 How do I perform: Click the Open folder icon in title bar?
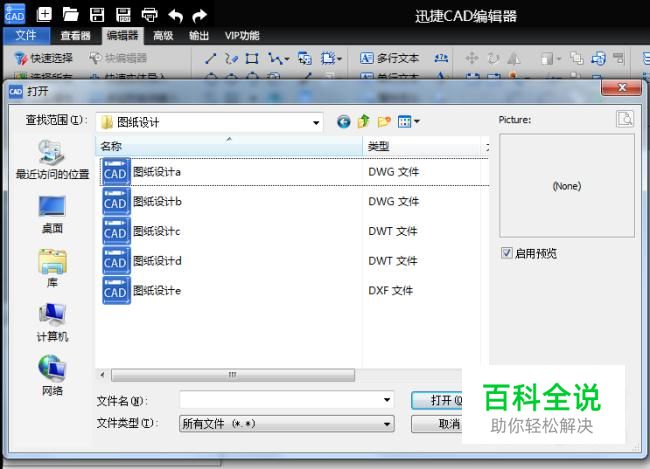point(70,15)
